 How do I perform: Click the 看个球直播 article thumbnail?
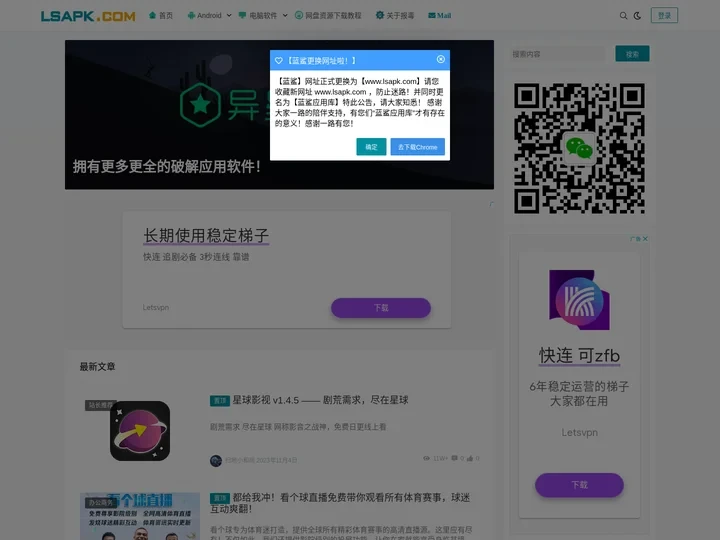click(x=140, y=516)
